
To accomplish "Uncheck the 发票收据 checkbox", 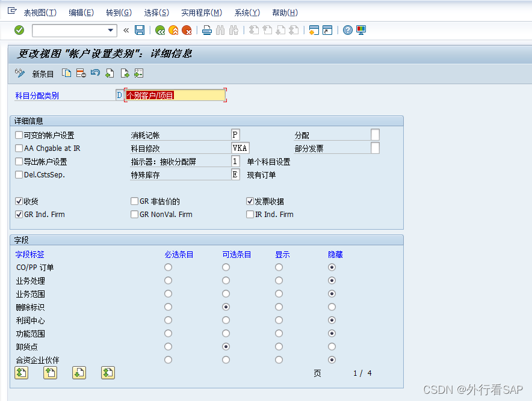I will [250, 201].
